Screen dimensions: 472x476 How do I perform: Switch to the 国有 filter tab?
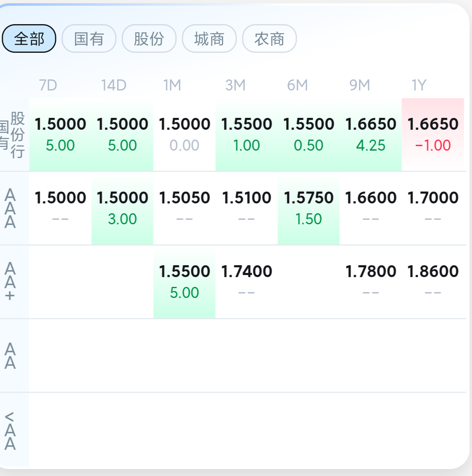89,38
